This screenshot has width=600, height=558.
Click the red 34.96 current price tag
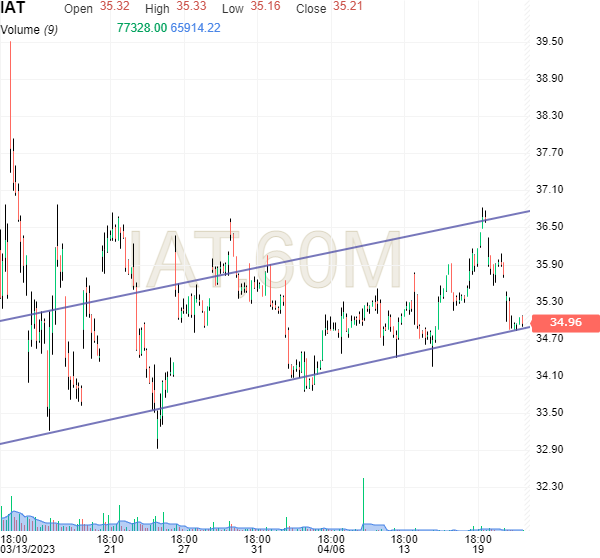point(565,323)
